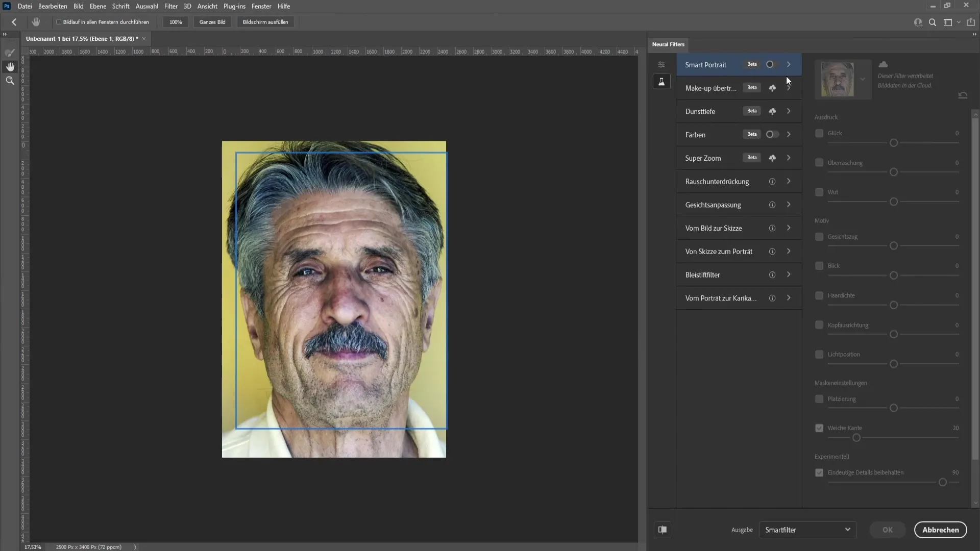This screenshot has width=980, height=551.
Task: Open the Fenster menu
Action: click(x=261, y=6)
